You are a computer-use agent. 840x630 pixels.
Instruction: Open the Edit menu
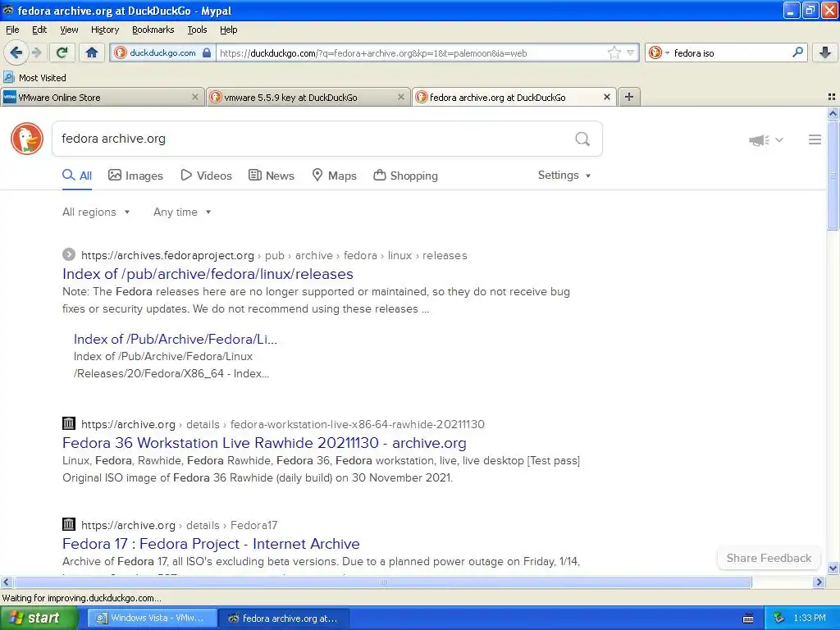[x=39, y=30]
